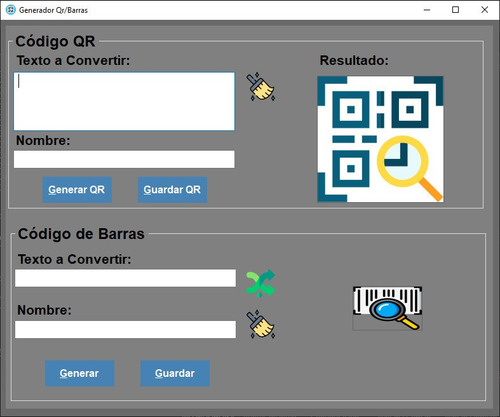Maximize the Generador Qr/Barras window

click(455, 10)
